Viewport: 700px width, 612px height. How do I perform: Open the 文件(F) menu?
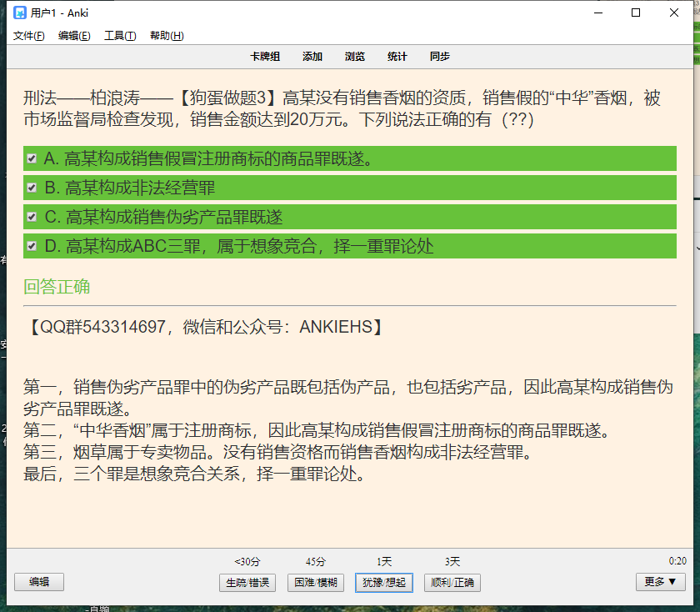[x=28, y=36]
